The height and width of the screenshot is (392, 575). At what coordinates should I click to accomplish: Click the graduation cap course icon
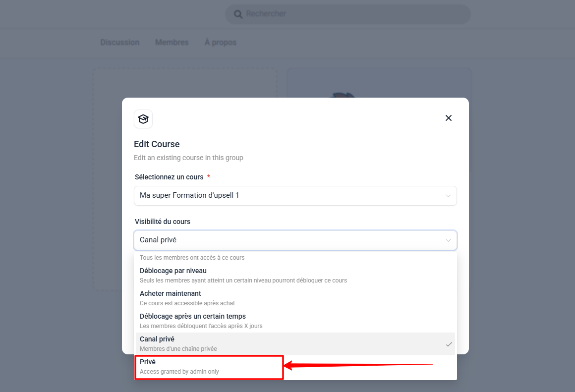[143, 119]
